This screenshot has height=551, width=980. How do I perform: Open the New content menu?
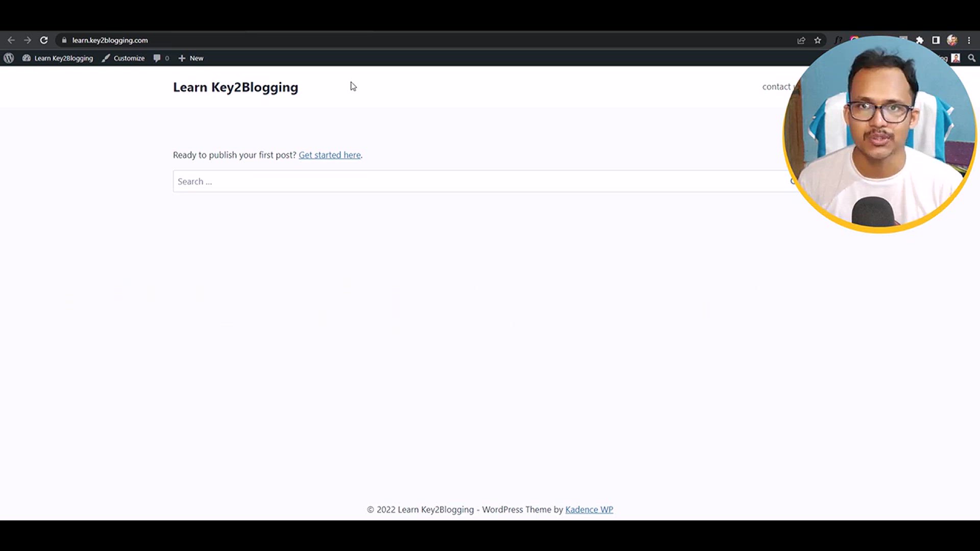191,58
